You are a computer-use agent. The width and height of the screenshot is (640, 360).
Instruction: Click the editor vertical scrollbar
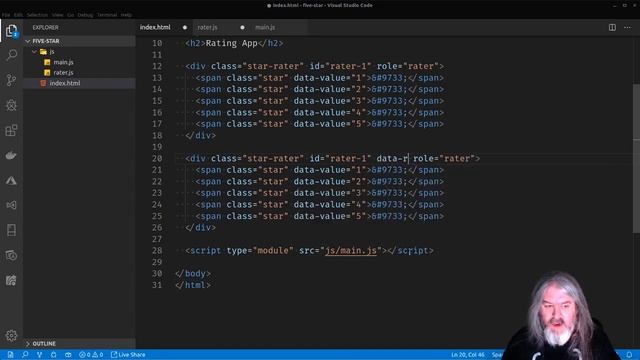636,158
